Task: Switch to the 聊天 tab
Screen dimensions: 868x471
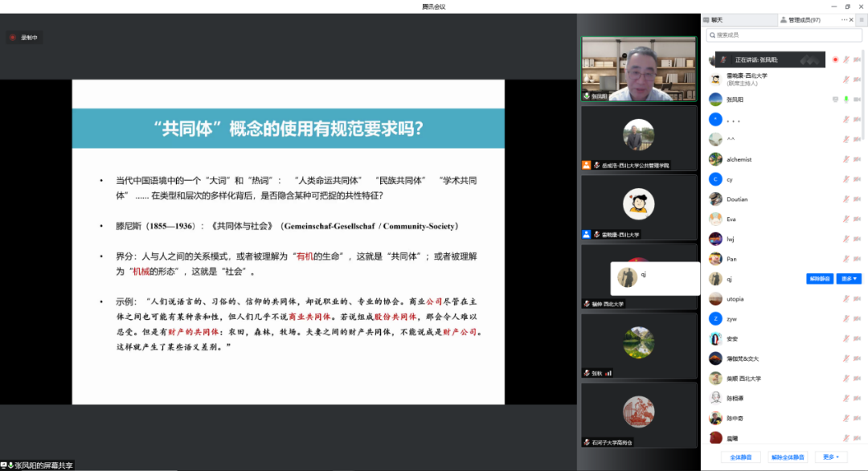Action: [717, 19]
